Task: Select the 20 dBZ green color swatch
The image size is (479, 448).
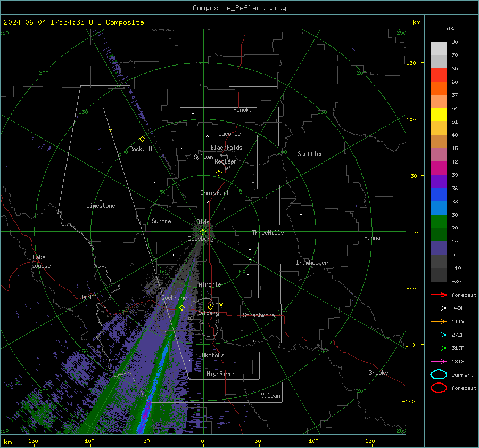Action: (439, 222)
